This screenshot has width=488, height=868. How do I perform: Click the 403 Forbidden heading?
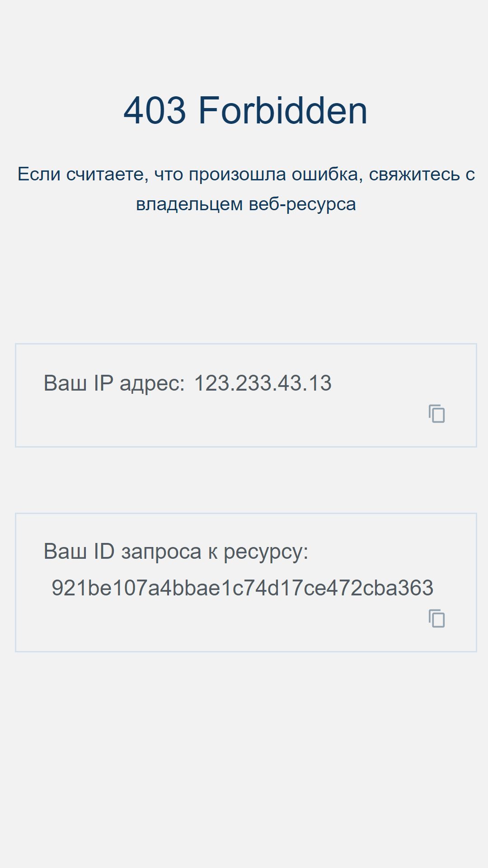pyautogui.click(x=245, y=110)
